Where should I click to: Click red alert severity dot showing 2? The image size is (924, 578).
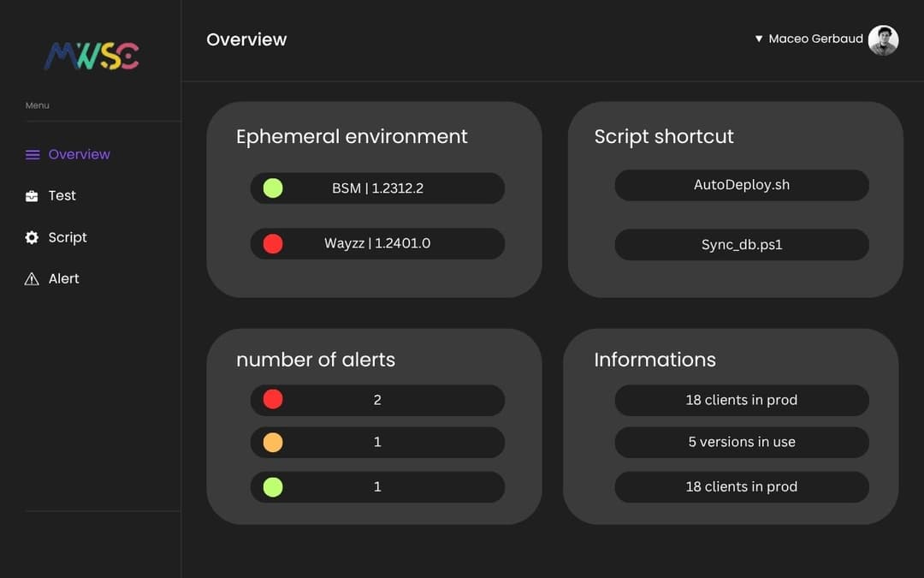(x=273, y=400)
